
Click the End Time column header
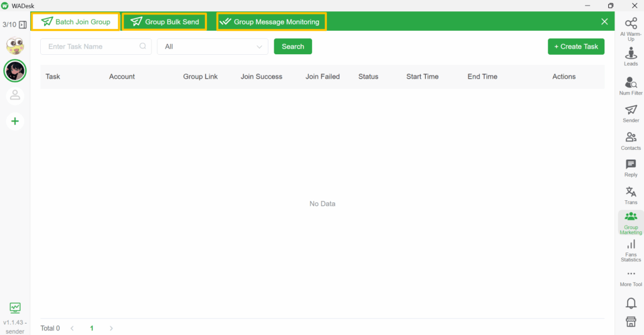[482, 76]
